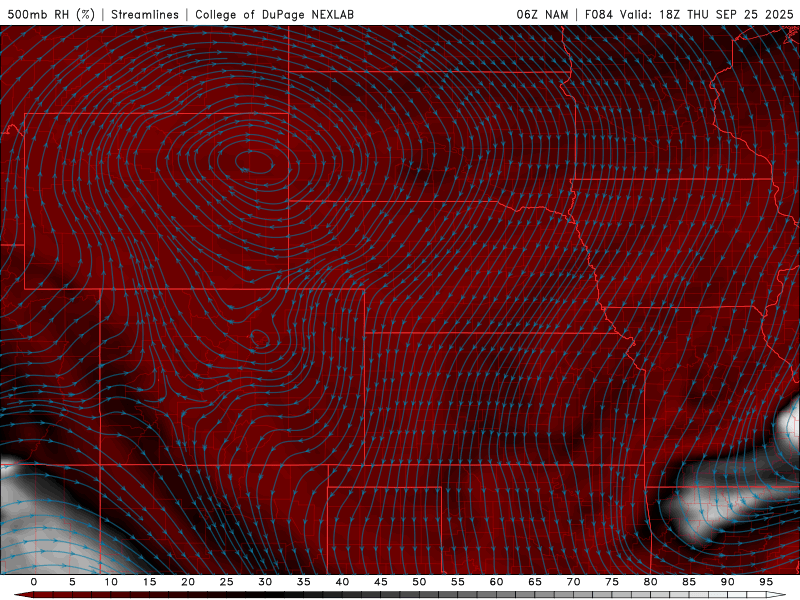Click 'College of DuPage NEXLAB' text
The height and width of the screenshot is (600, 800).
(x=274, y=14)
